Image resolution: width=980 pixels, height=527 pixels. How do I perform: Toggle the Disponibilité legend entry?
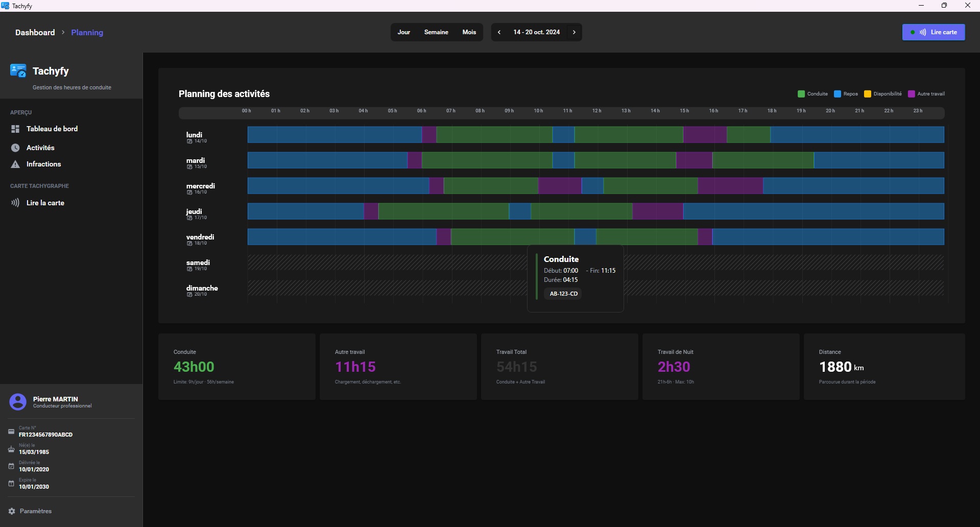click(x=882, y=94)
